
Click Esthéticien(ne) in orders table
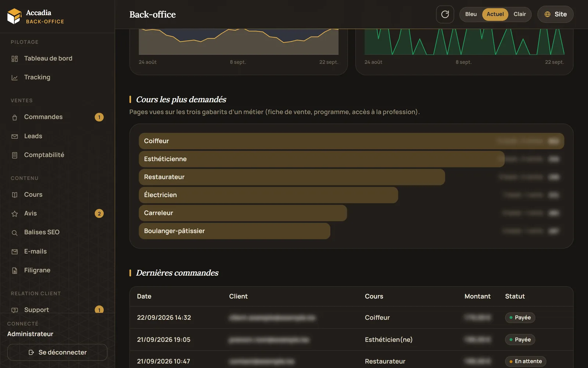click(x=388, y=340)
